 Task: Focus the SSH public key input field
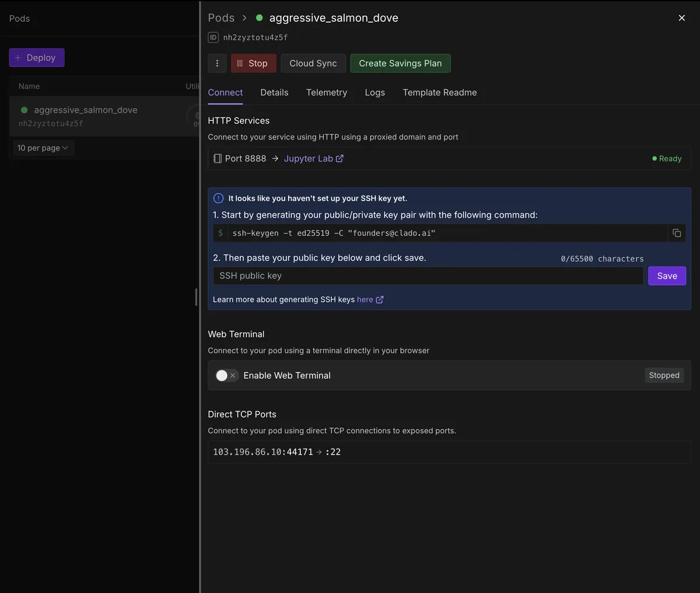point(428,276)
